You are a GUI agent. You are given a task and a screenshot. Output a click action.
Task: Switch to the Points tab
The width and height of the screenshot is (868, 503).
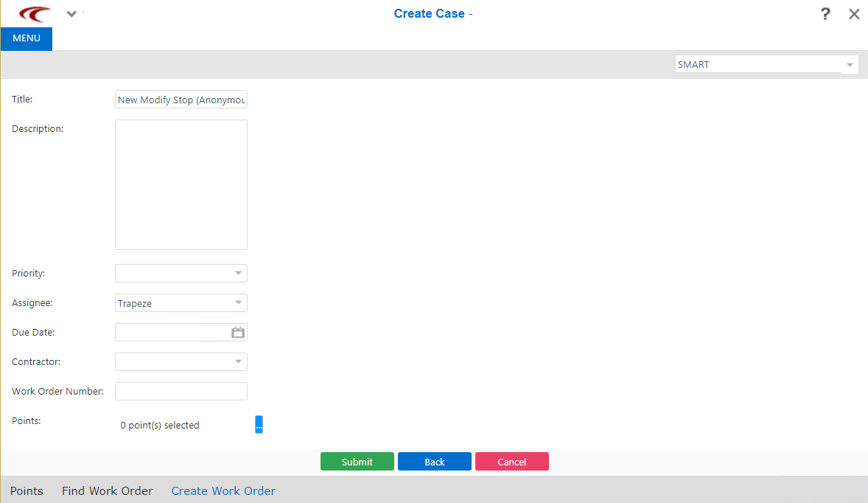pyautogui.click(x=27, y=490)
